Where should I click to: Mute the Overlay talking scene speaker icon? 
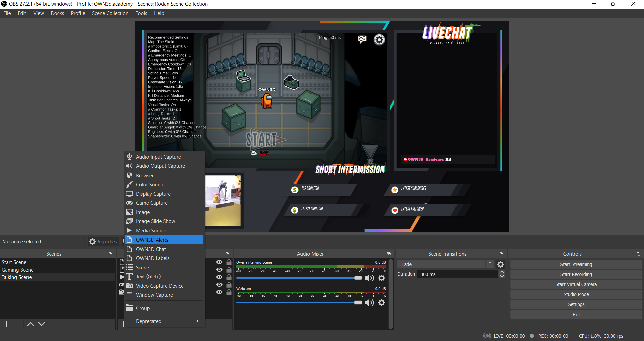point(369,278)
